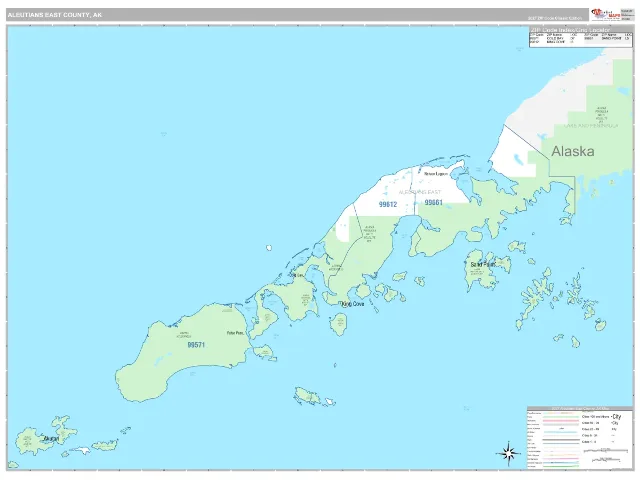Select the large 'Alaska' state label
This screenshot has height=480, width=640.
[573, 151]
